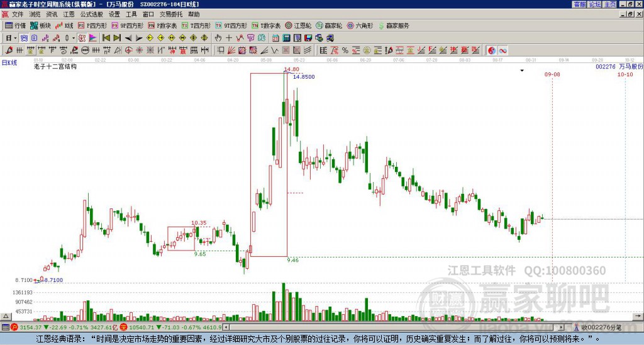
Task: Toggle the 权 rights adjustment button
Action: 82,38
